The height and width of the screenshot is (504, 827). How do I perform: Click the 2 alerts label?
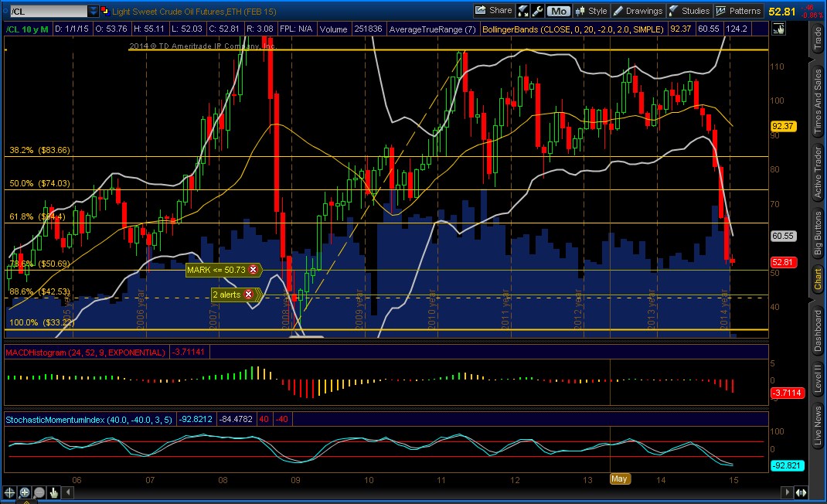[x=229, y=295]
